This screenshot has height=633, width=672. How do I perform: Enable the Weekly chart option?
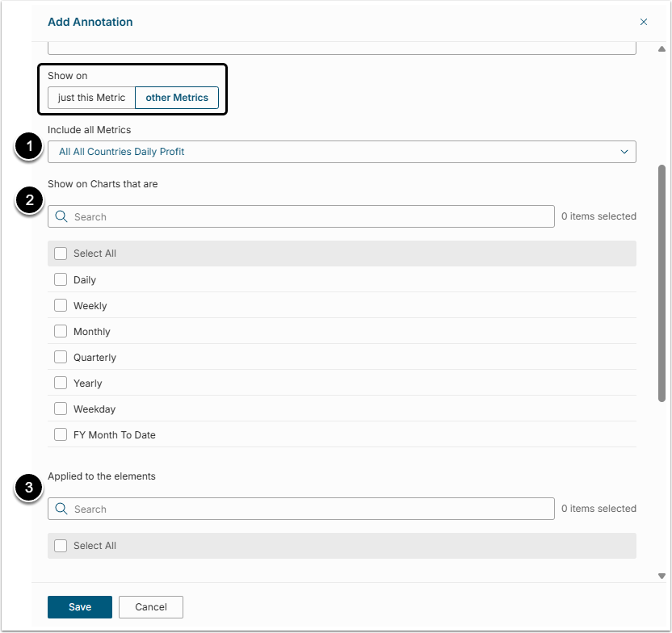(x=61, y=306)
